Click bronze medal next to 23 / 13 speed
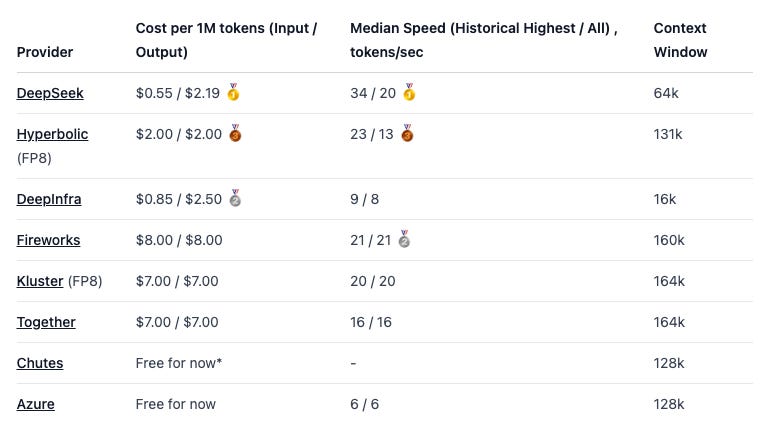The height and width of the screenshot is (436, 763). (407, 133)
